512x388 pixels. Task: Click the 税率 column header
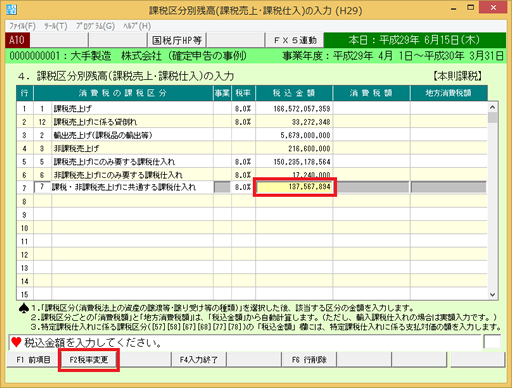pos(243,93)
